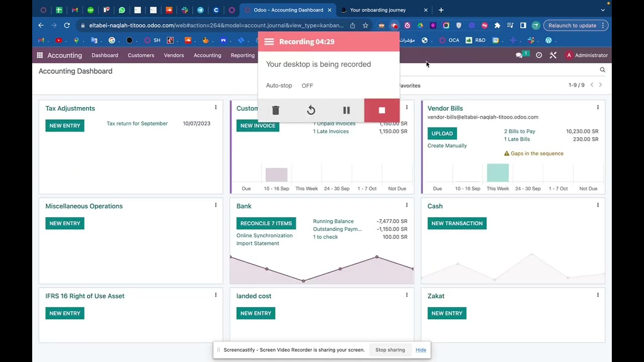This screenshot has width=644, height=362.
Task: Open the three-dot menu on Cash card
Action: pos(598,205)
